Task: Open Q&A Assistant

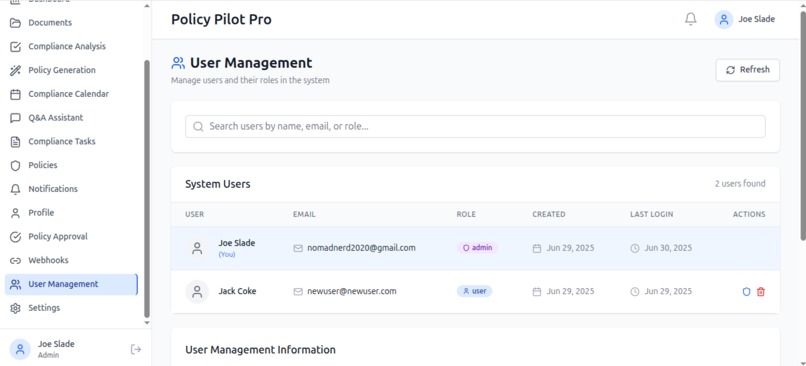Action: tap(71, 118)
